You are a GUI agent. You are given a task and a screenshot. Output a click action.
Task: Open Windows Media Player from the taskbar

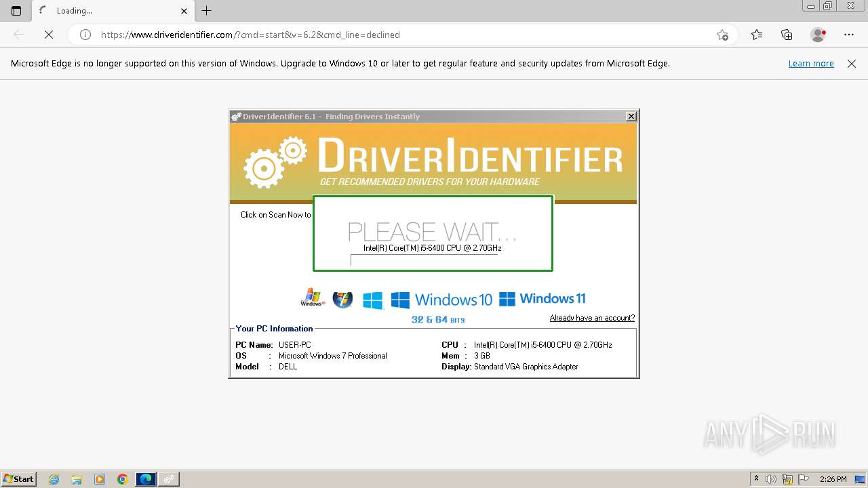100,479
